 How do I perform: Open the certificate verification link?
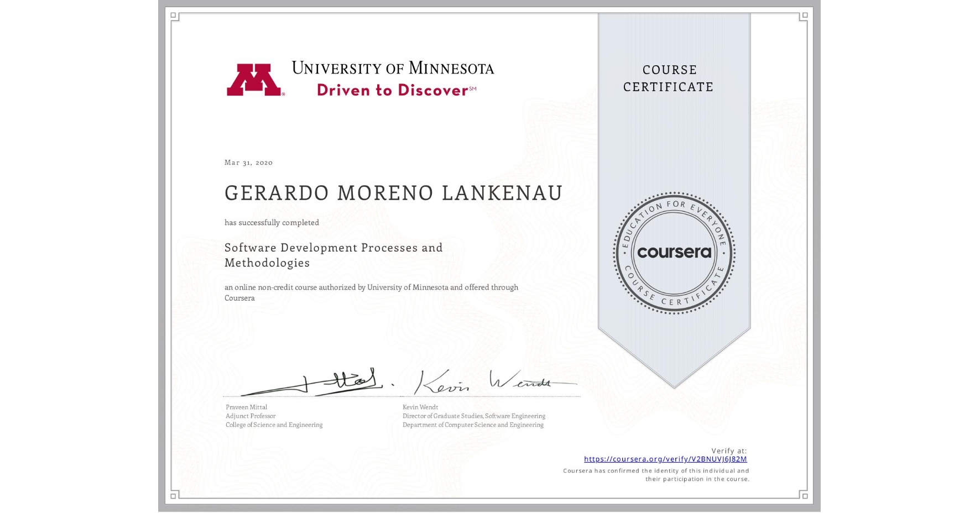coord(665,459)
